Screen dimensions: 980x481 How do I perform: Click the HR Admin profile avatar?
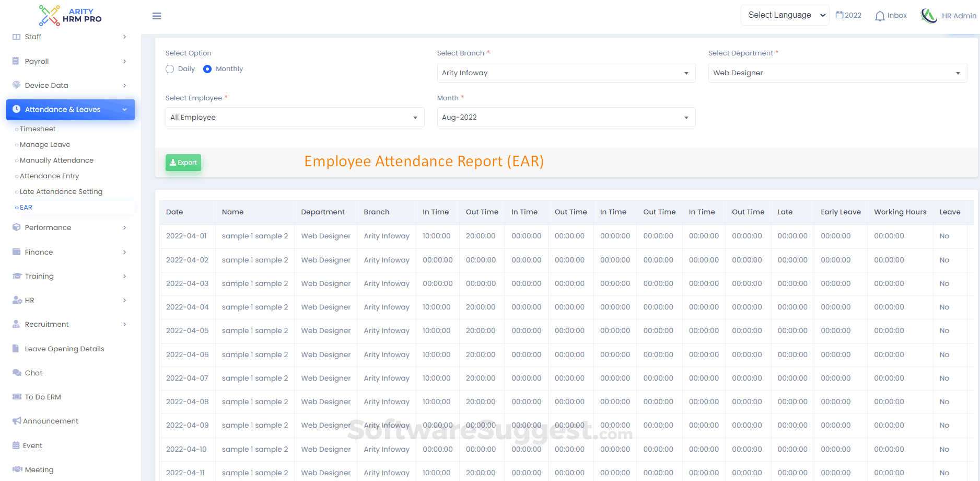pos(929,15)
